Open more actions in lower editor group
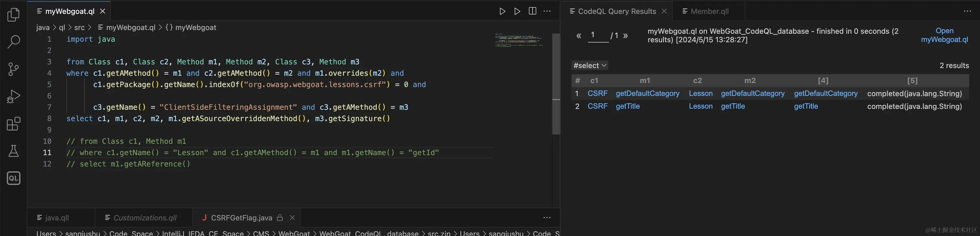The image size is (980, 236). [x=547, y=217]
